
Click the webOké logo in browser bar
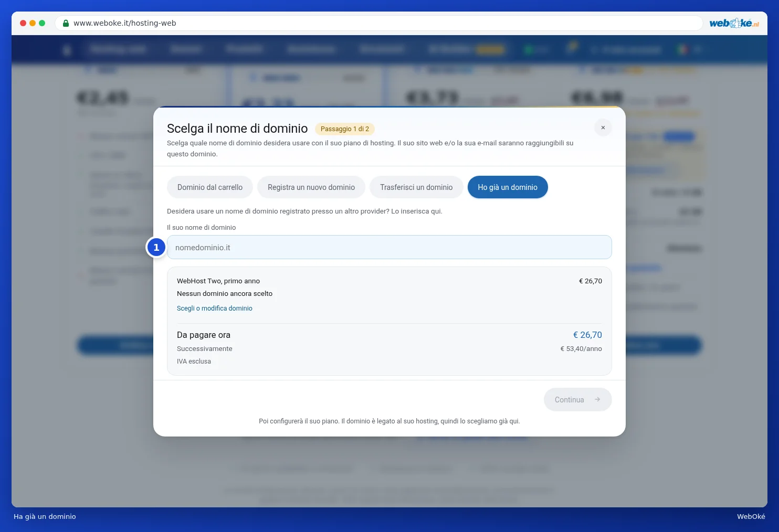tap(734, 23)
